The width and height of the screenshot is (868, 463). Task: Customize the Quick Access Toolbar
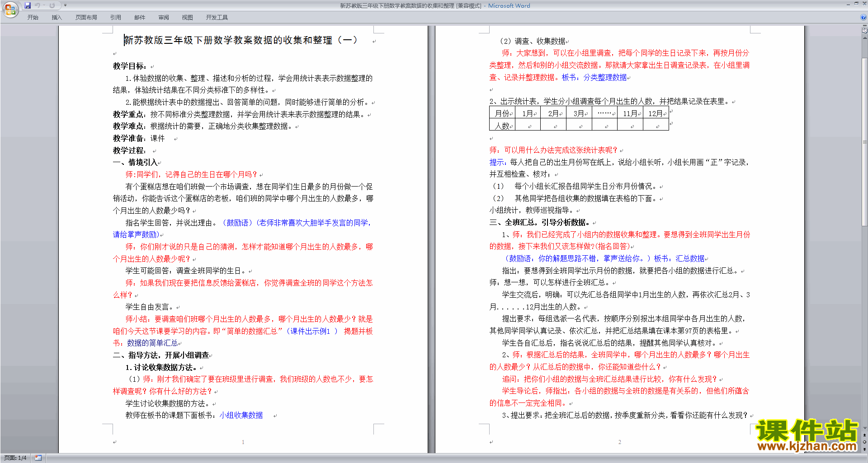tap(65, 5)
